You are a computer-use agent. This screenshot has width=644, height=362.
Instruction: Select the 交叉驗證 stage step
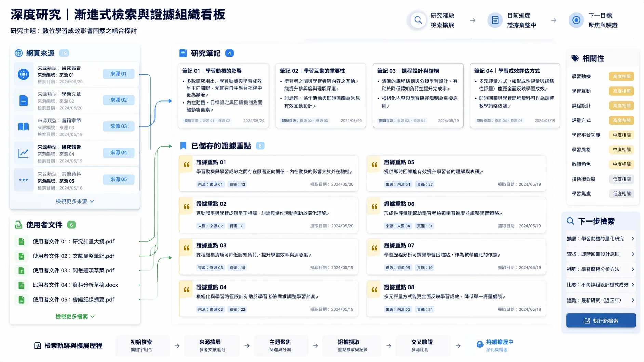click(x=423, y=346)
